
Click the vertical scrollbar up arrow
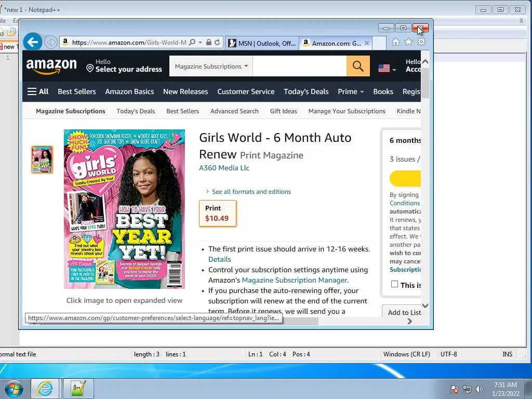point(425,62)
